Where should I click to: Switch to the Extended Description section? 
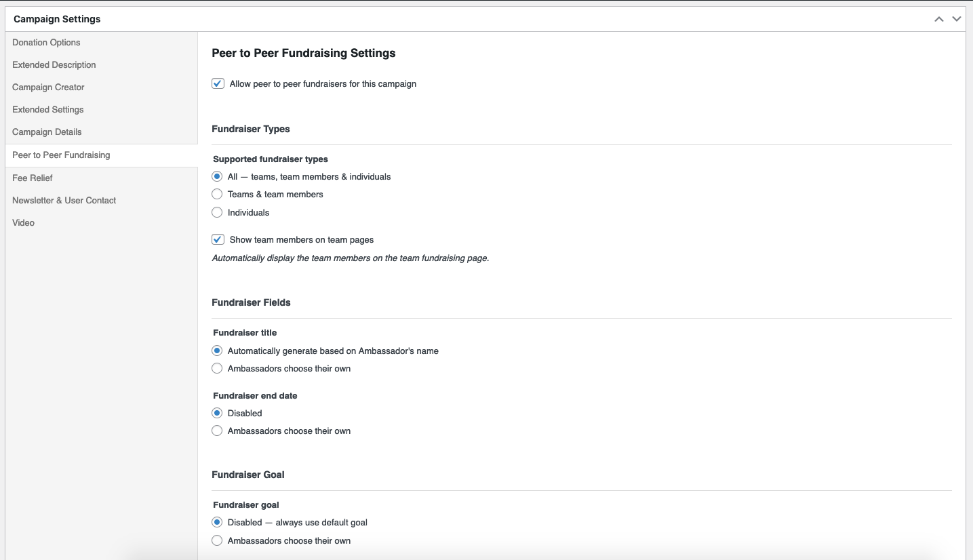54,64
